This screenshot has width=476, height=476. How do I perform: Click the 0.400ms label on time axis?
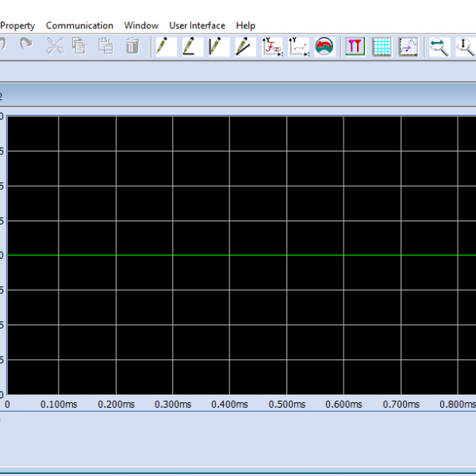(230, 404)
